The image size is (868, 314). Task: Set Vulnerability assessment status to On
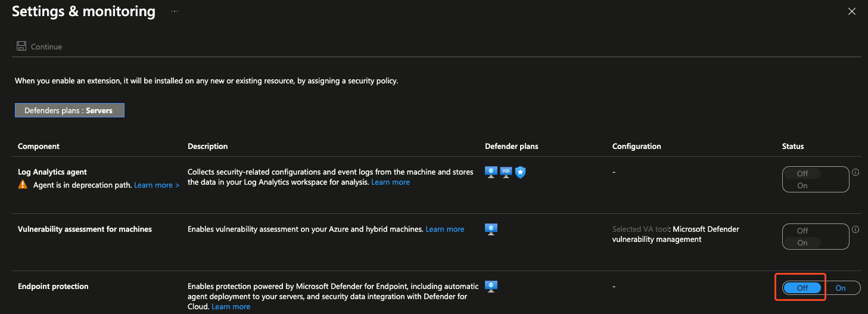point(802,243)
